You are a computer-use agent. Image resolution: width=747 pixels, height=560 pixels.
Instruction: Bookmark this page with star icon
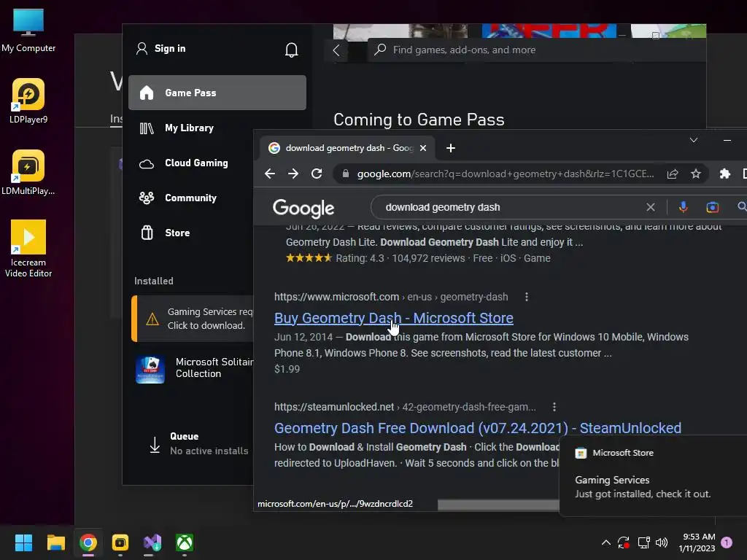pyautogui.click(x=695, y=174)
